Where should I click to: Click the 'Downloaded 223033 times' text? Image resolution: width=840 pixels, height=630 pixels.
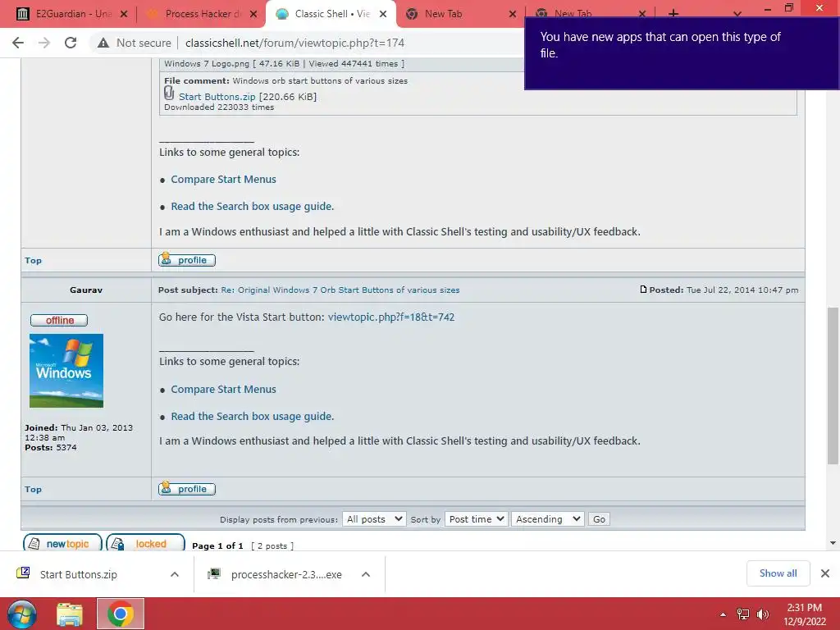coord(219,107)
